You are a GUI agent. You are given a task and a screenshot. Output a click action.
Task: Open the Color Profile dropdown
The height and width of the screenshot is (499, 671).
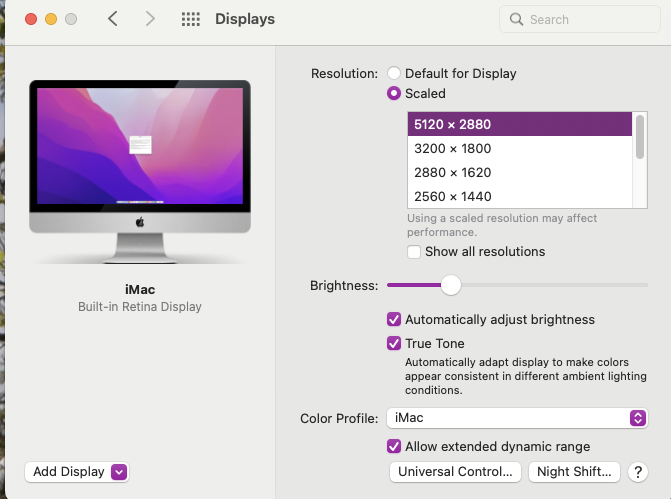(x=517, y=418)
